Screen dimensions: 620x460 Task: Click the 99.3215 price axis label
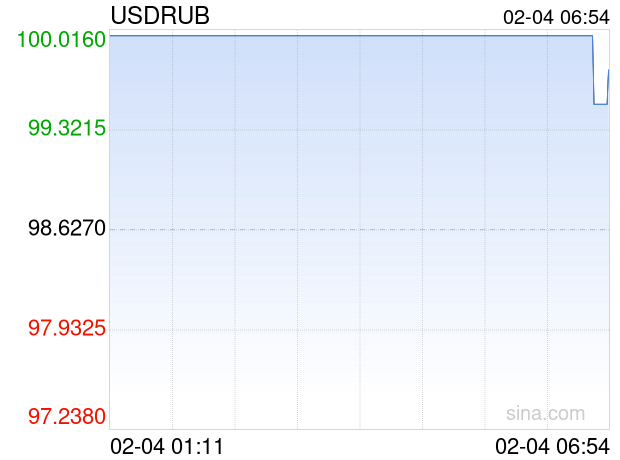[67, 128]
